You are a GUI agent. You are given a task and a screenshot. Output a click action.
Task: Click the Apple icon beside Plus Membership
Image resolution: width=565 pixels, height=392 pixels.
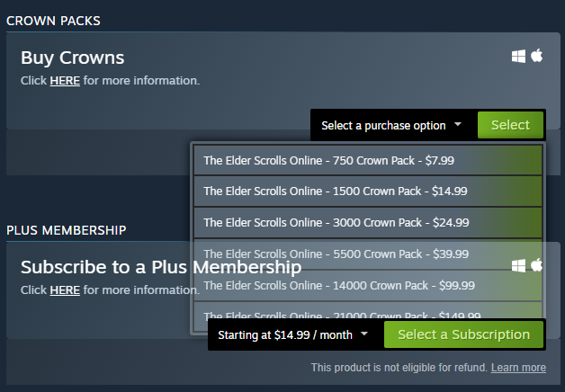pyautogui.click(x=537, y=265)
